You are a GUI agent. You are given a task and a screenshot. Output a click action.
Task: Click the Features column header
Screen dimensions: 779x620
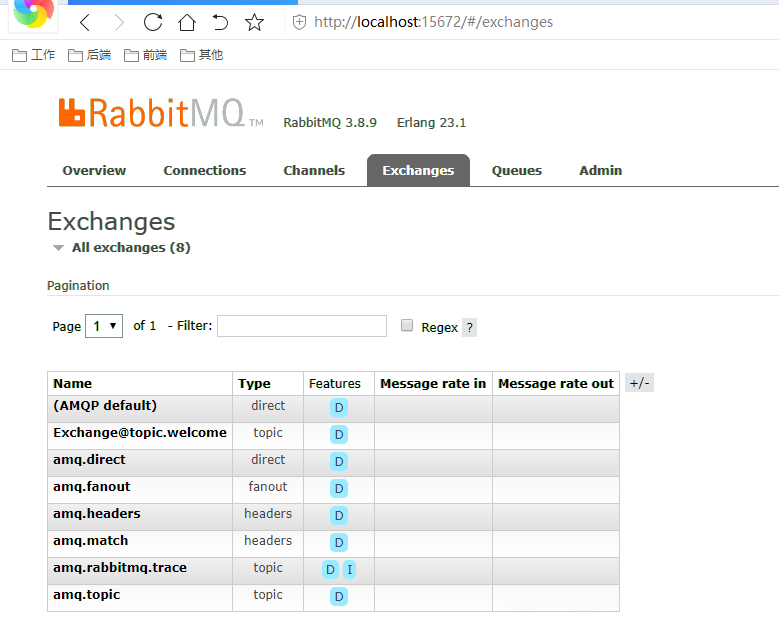pyautogui.click(x=335, y=384)
